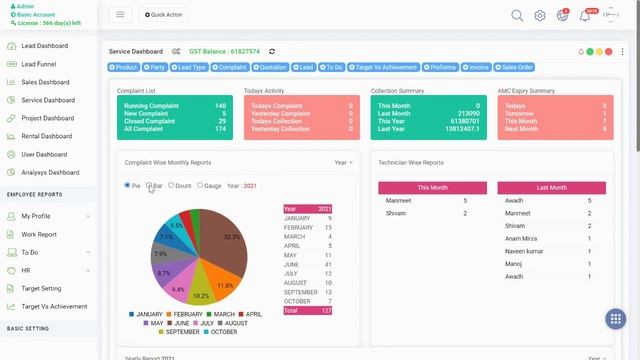Open To Do in the sidebar
The width and height of the screenshot is (640, 360).
(30, 253)
